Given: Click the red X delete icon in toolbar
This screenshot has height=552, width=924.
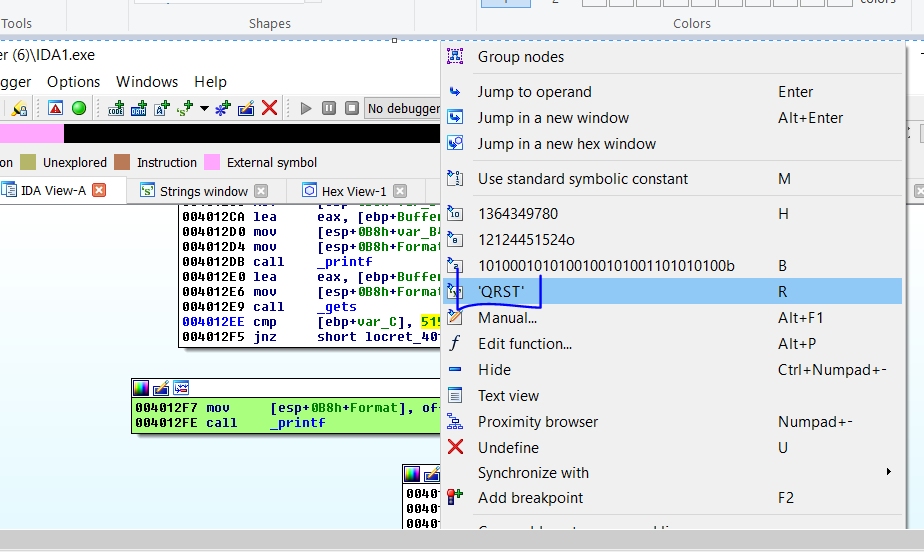Looking at the screenshot, I should (269, 108).
